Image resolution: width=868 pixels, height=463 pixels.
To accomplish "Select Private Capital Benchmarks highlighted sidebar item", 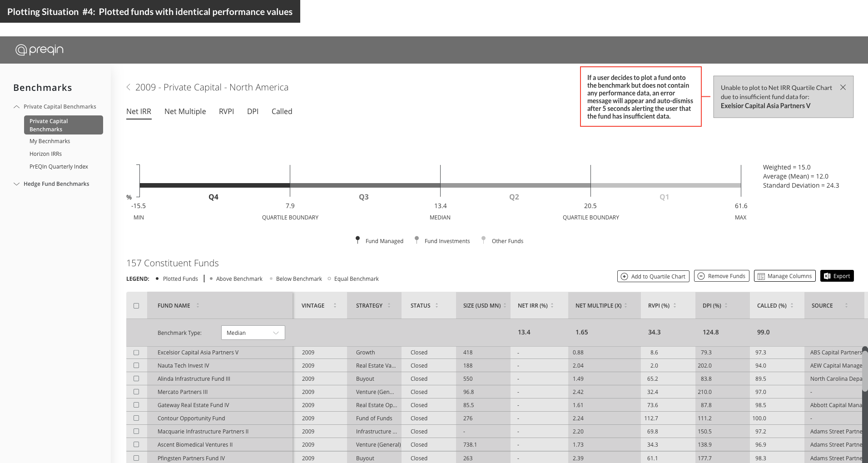I will 64,125.
